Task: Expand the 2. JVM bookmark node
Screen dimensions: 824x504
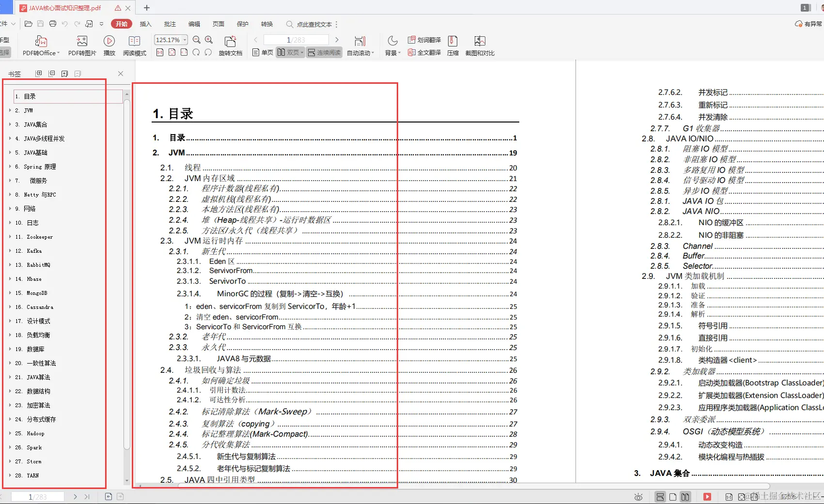Action: [11, 110]
